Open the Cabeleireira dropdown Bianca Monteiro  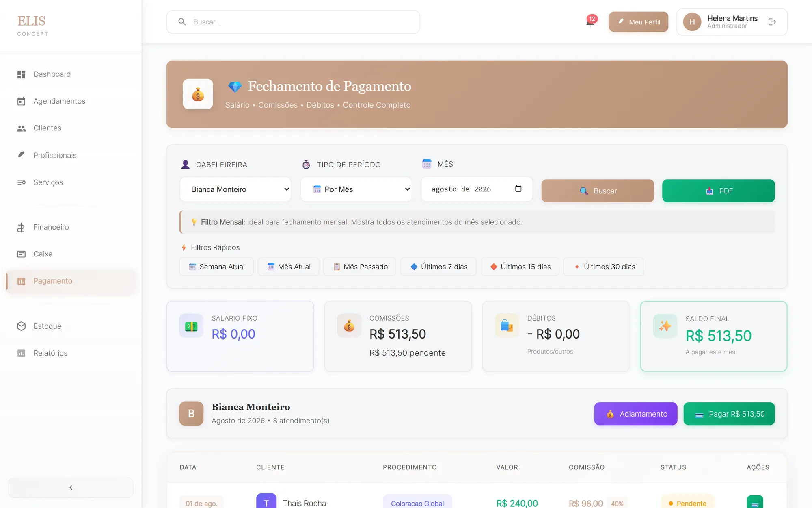point(235,189)
